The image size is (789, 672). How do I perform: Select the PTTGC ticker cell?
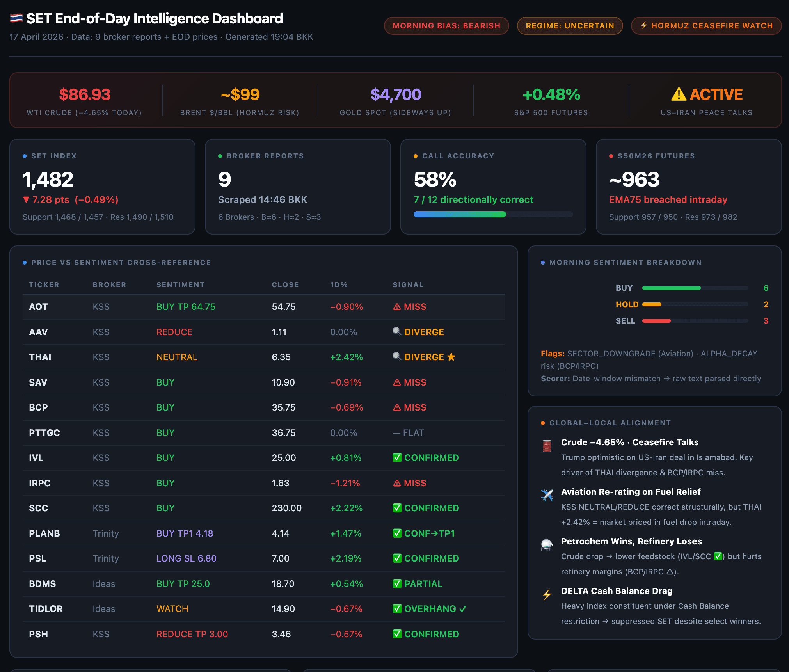pyautogui.click(x=44, y=433)
